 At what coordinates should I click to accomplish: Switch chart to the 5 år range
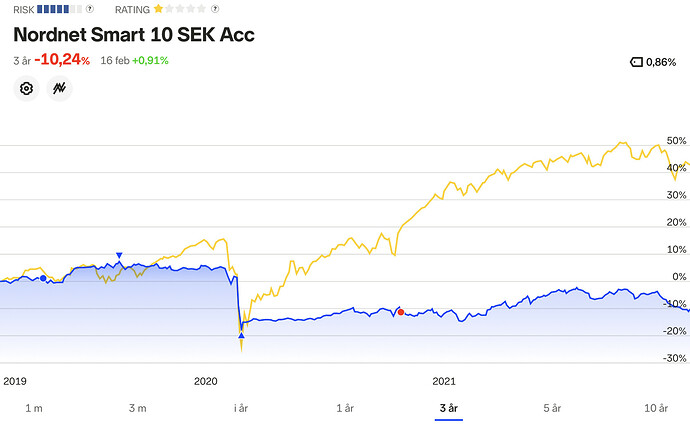[552, 407]
